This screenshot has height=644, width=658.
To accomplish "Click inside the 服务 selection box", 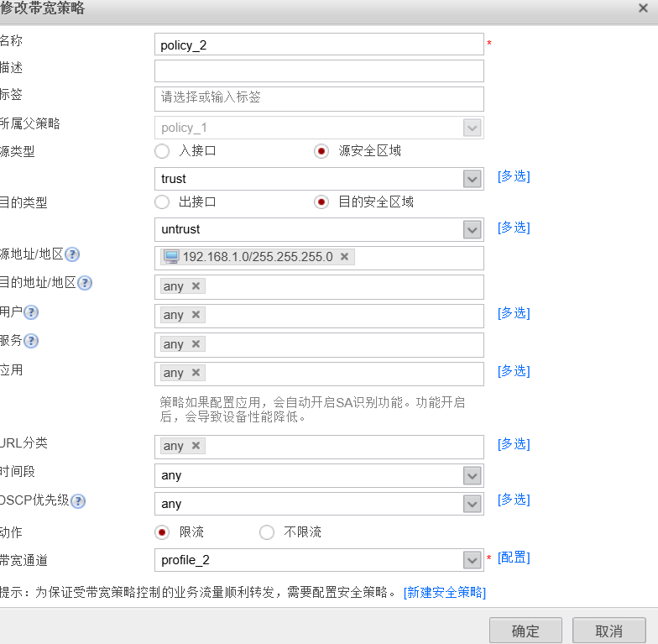I will point(319,345).
